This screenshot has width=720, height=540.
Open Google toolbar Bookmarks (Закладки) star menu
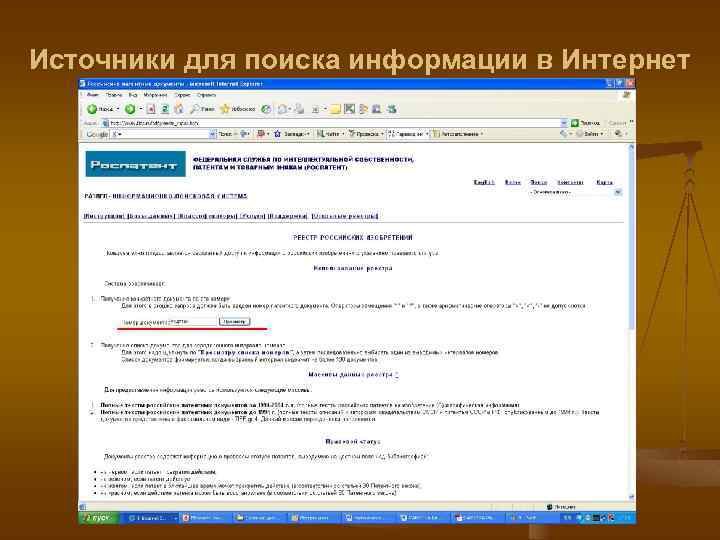tap(292, 134)
